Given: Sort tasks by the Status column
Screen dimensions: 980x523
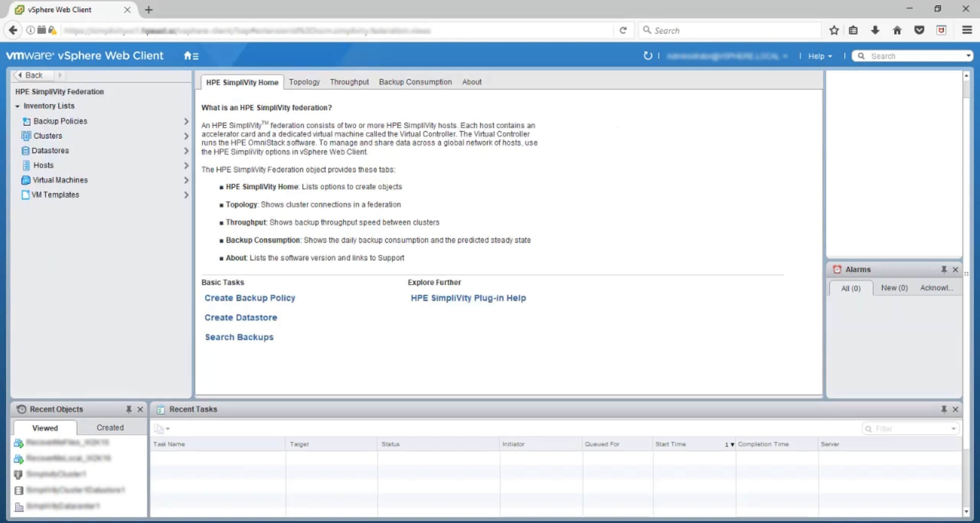Looking at the screenshot, I should pyautogui.click(x=438, y=444).
